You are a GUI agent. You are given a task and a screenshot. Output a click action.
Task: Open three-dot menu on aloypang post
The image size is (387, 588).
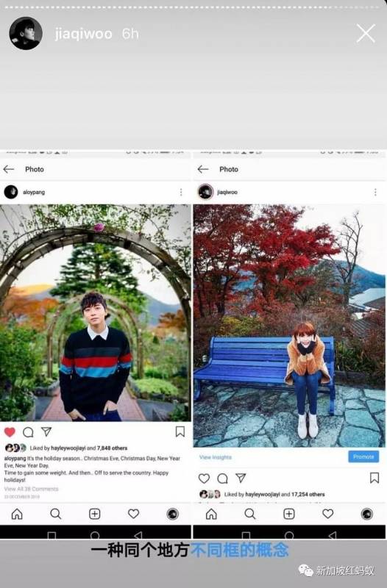(181, 192)
